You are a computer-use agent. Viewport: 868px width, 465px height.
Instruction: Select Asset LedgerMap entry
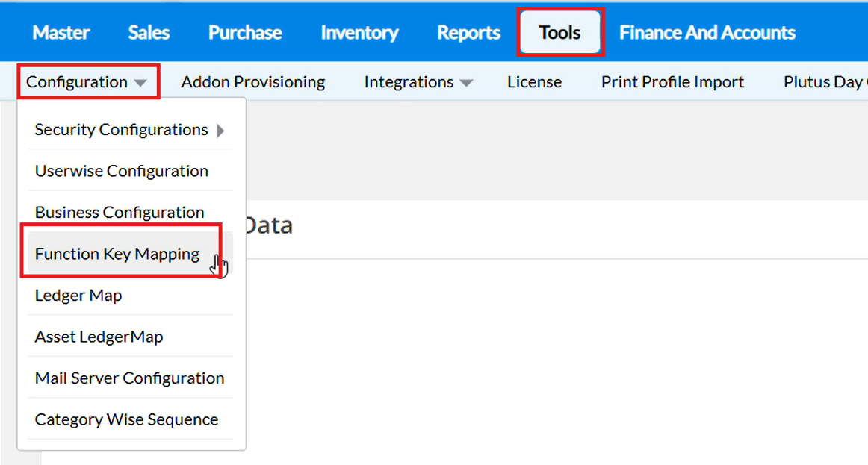click(x=99, y=337)
